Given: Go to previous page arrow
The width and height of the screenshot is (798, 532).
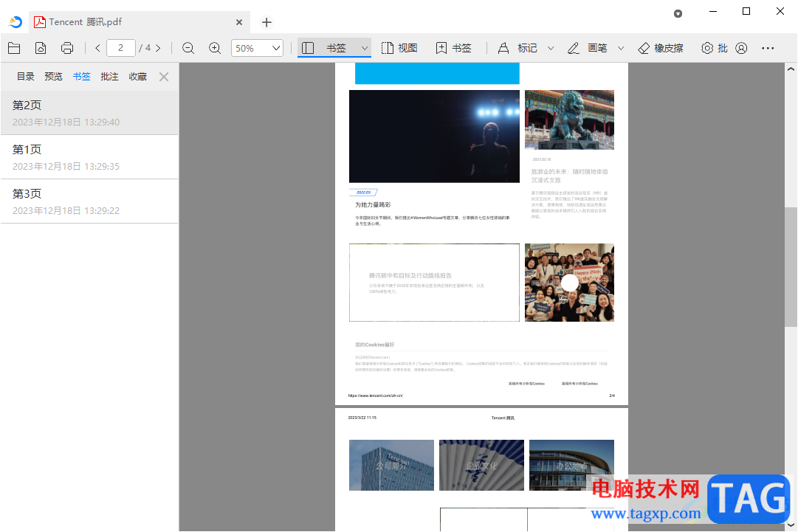Looking at the screenshot, I should pyautogui.click(x=97, y=48).
